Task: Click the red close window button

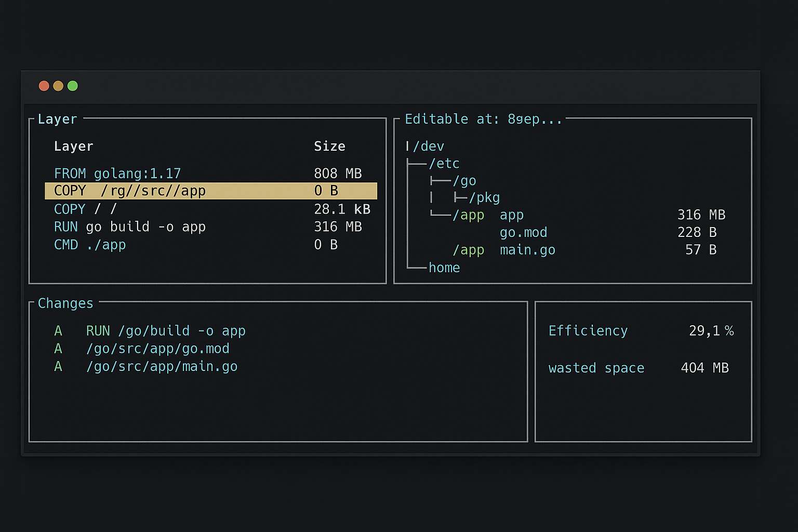Action: (44, 86)
